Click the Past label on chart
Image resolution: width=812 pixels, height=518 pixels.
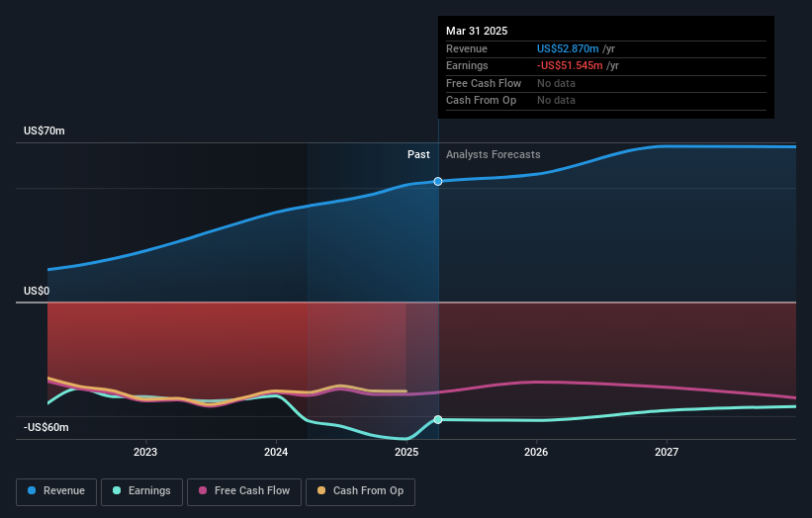(418, 155)
